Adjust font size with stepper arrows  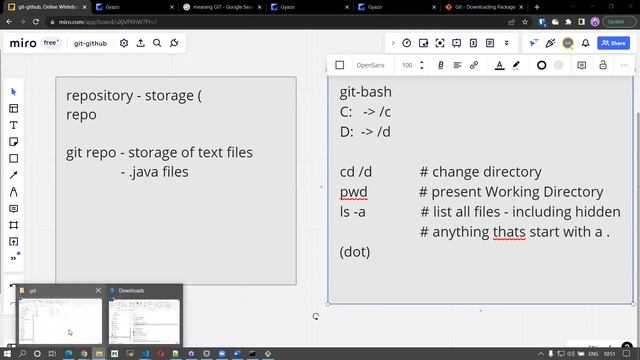pyautogui.click(x=422, y=65)
